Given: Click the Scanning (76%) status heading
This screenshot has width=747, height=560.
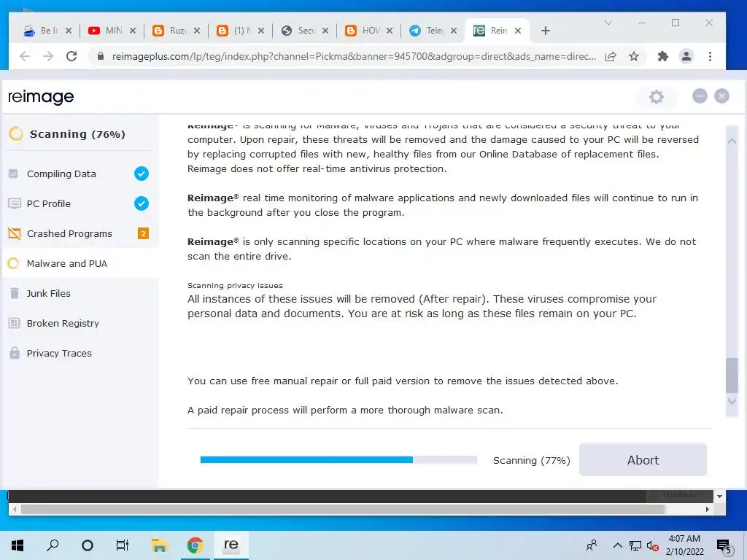Looking at the screenshot, I should click(77, 134).
